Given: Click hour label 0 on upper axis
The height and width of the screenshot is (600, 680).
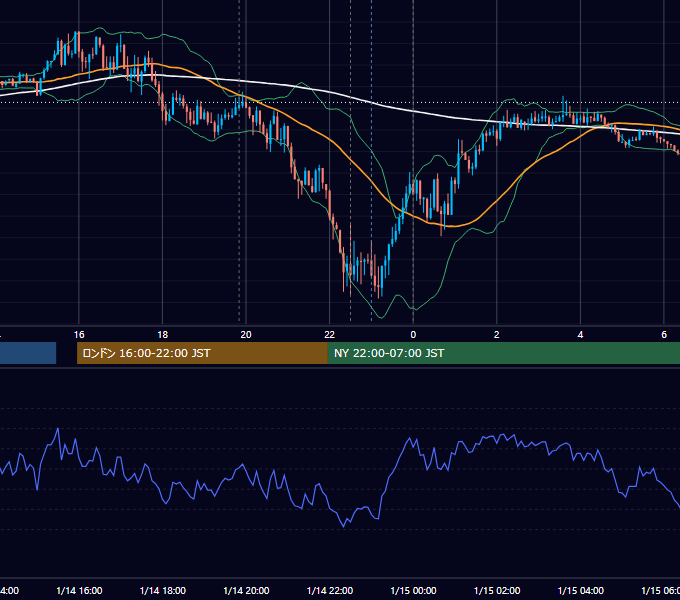Looking at the screenshot, I should (413, 334).
